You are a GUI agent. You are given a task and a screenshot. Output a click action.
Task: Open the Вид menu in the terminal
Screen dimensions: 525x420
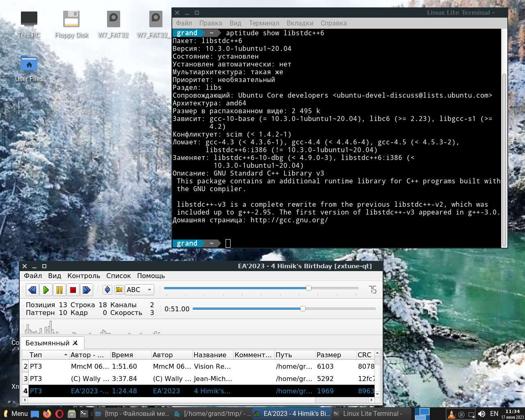235,23
